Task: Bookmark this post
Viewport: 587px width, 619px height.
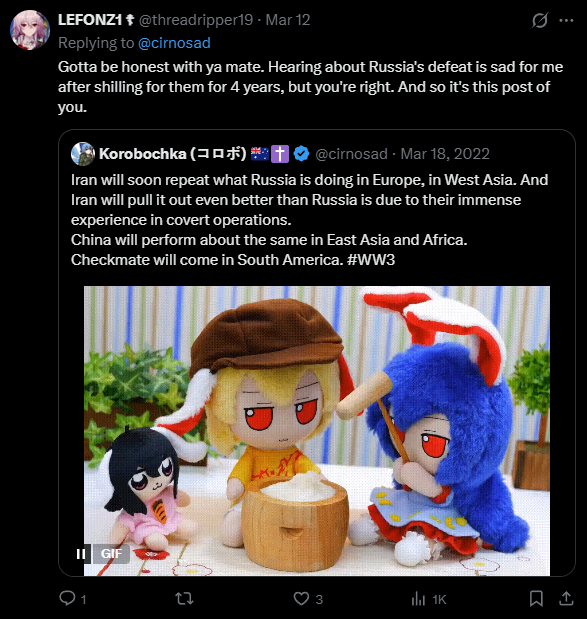Action: click(x=536, y=598)
